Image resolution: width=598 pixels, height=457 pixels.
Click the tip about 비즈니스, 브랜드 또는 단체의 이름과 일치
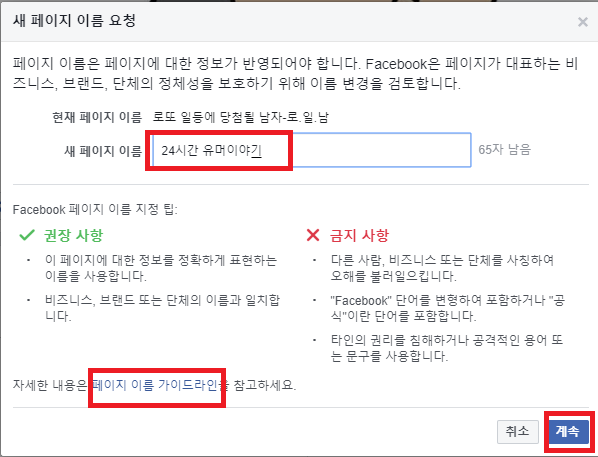coord(162,308)
